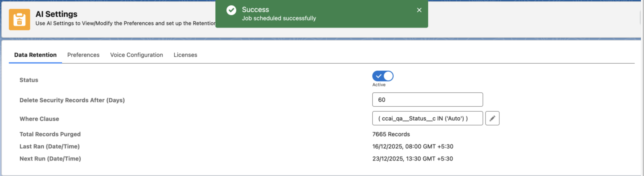Image resolution: width=644 pixels, height=176 pixels.
Task: Select the Data Retention tab
Action: coord(35,55)
